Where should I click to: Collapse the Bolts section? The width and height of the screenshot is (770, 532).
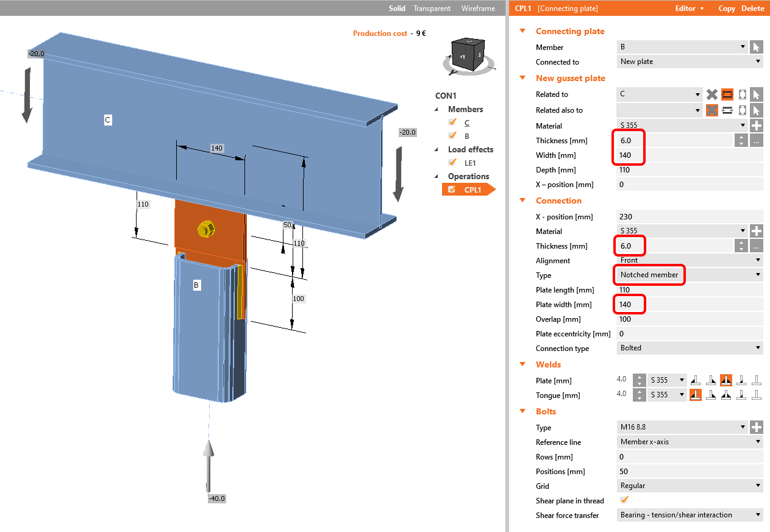[522, 411]
